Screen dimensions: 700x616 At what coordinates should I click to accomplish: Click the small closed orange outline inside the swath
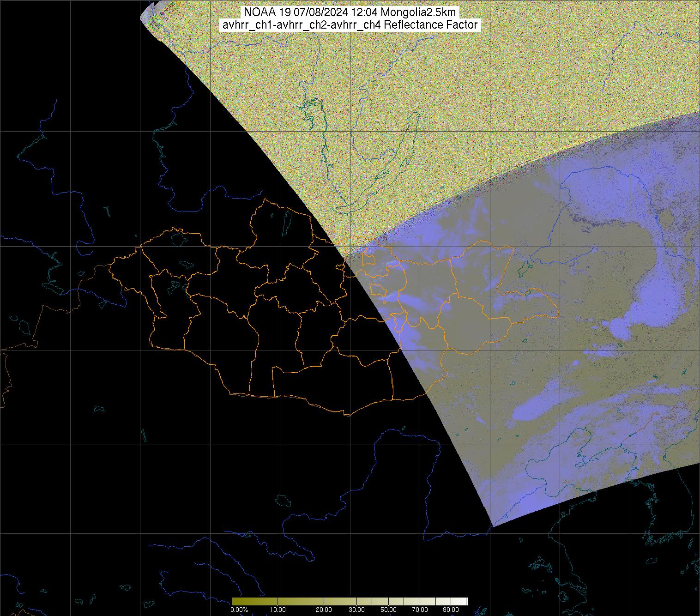[x=378, y=290]
